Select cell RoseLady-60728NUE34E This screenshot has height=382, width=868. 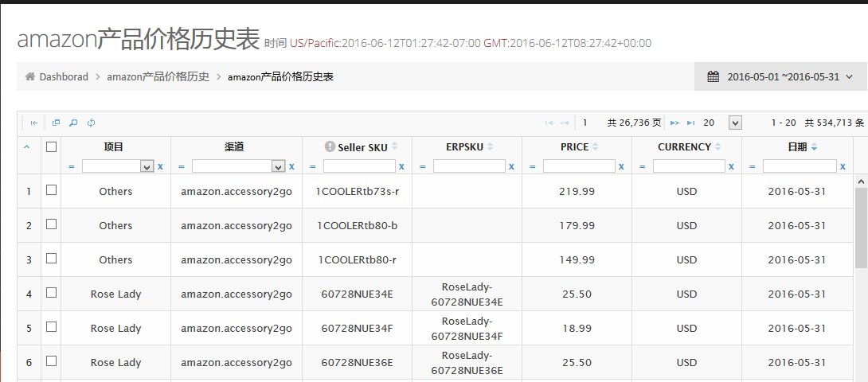pos(467,294)
